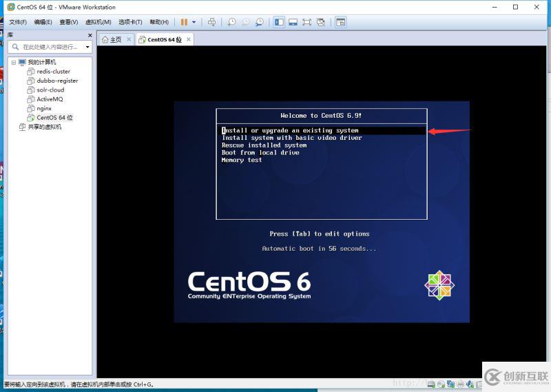Click the sound card status bar icon
The width and height of the screenshot is (551, 392).
[470, 384]
